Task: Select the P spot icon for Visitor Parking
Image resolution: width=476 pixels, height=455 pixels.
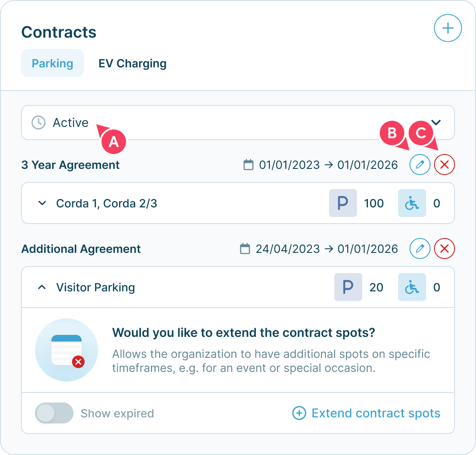Action: point(348,287)
